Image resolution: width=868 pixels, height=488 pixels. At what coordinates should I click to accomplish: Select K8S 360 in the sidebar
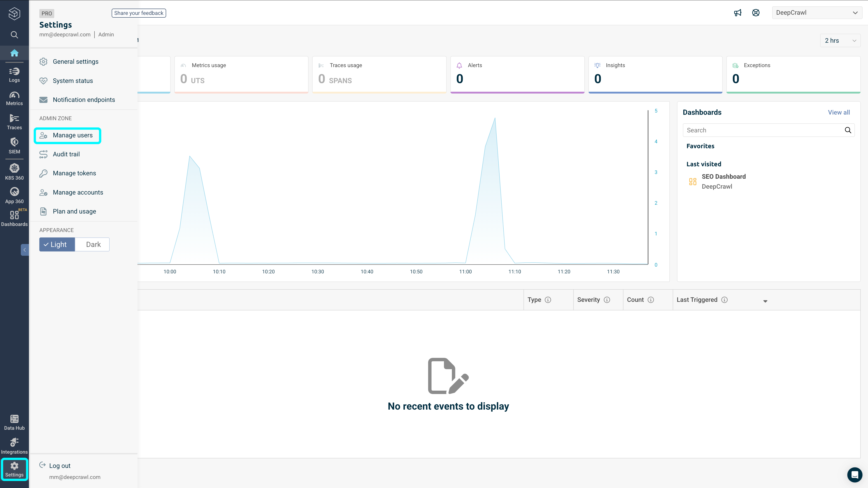[x=14, y=171]
